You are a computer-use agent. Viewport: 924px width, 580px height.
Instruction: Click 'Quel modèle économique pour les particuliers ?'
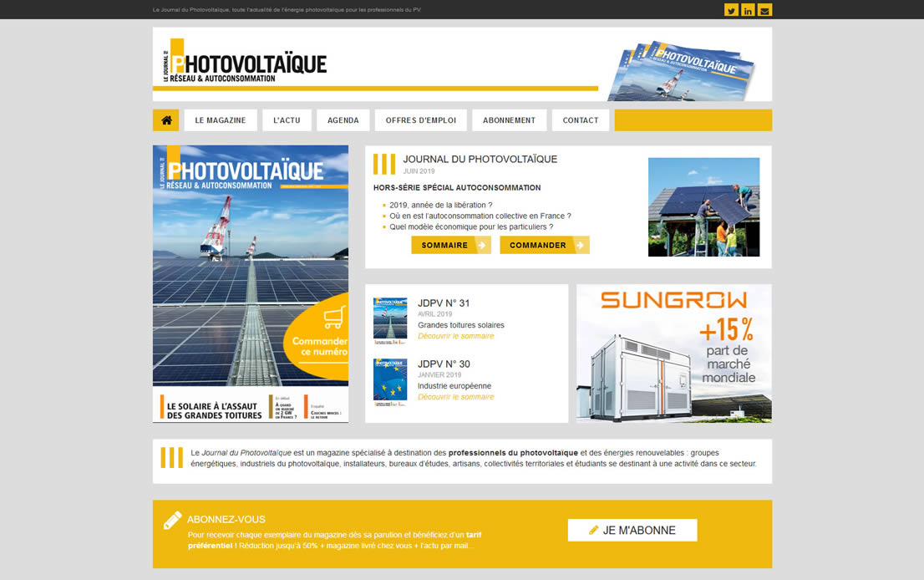coord(471,227)
